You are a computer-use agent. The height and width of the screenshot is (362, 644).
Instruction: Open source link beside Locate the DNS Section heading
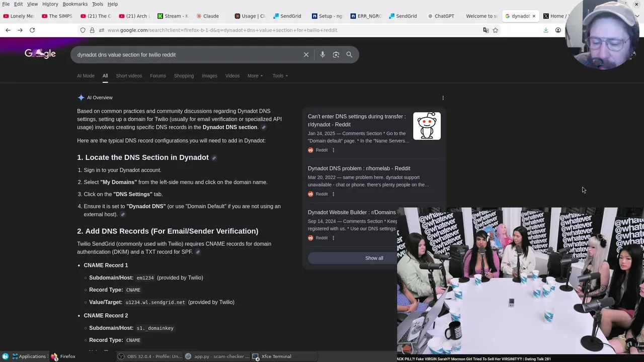click(214, 158)
